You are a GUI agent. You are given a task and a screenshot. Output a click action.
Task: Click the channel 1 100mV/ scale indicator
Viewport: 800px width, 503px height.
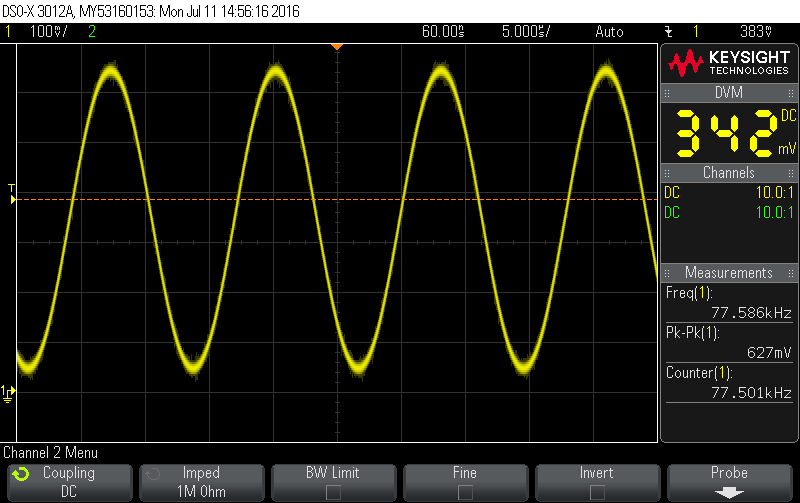[48, 32]
